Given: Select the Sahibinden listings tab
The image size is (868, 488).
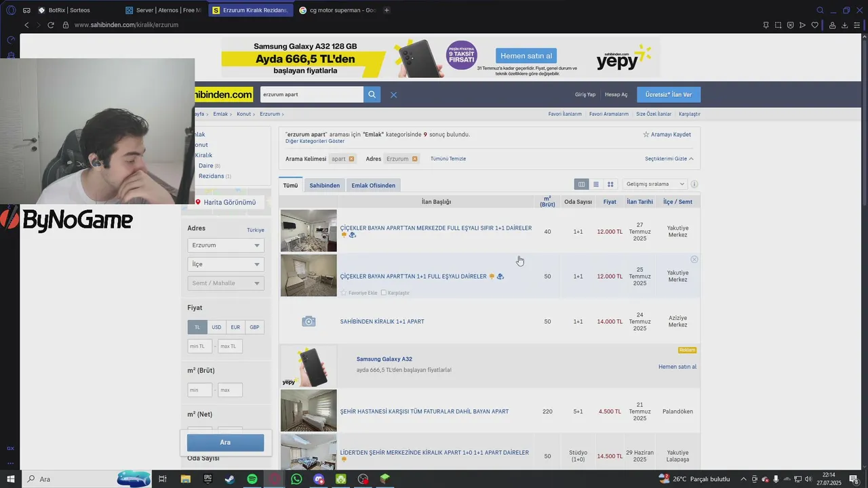Looking at the screenshot, I should (324, 185).
